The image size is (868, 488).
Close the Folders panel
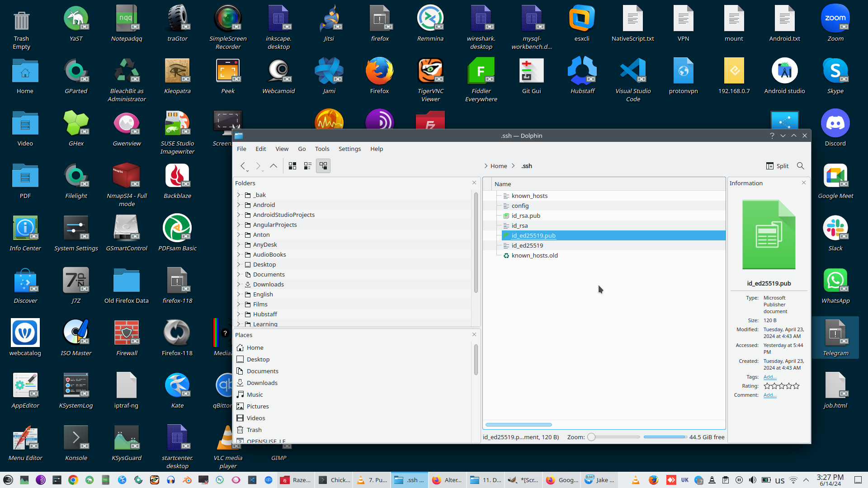(474, 183)
